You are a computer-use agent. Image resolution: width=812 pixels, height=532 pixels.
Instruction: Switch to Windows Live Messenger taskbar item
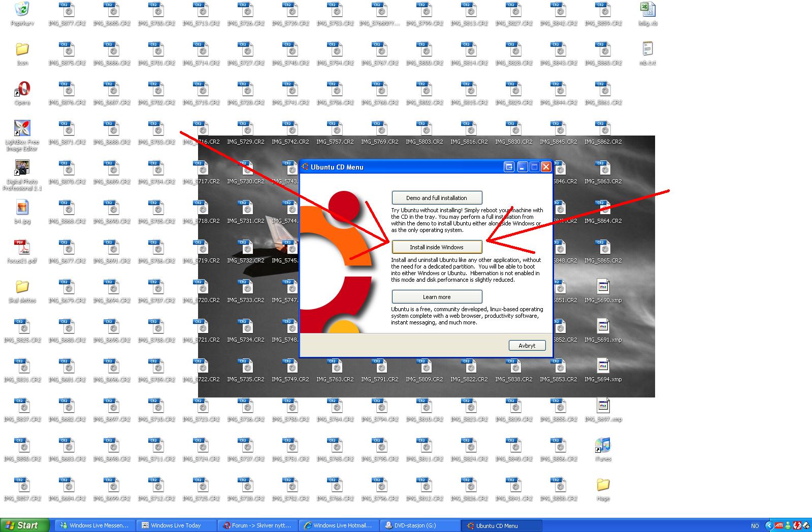(x=95, y=525)
